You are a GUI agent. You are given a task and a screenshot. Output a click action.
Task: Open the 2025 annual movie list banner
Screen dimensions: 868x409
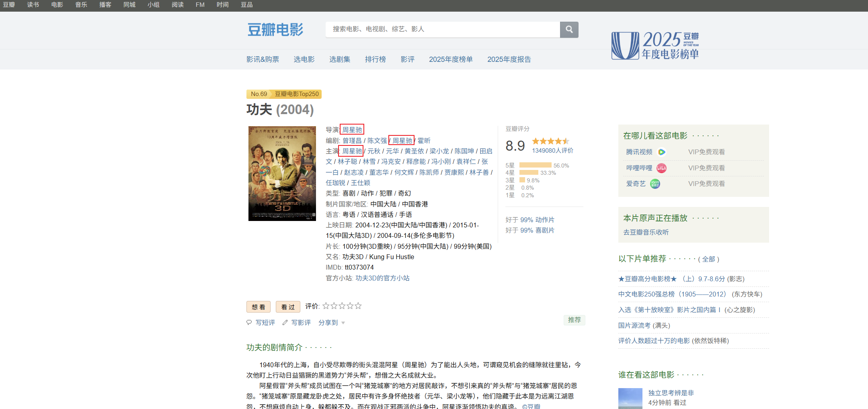click(x=655, y=45)
